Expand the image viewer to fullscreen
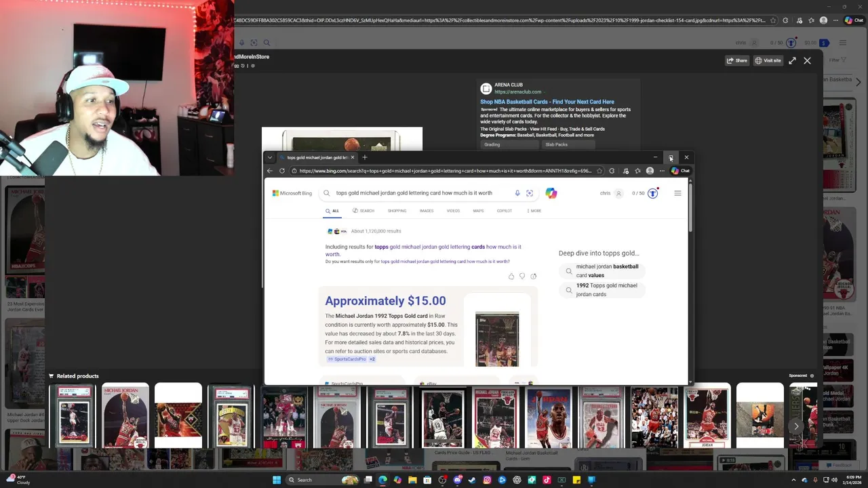Screen dimensions: 868x488 point(792,60)
